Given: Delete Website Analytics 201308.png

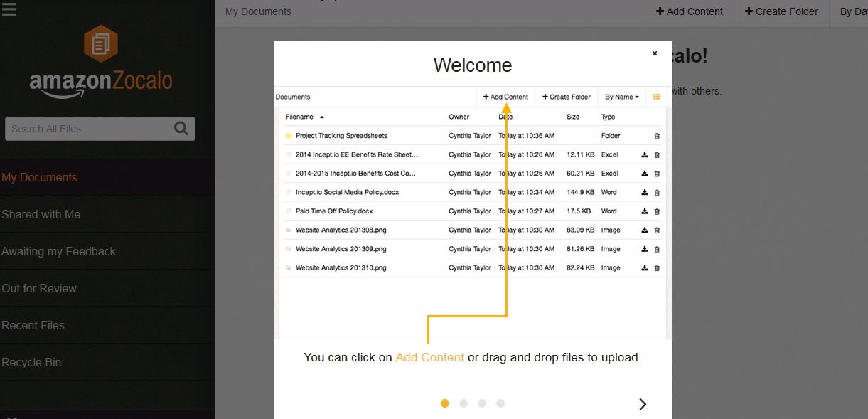Looking at the screenshot, I should tap(657, 230).
